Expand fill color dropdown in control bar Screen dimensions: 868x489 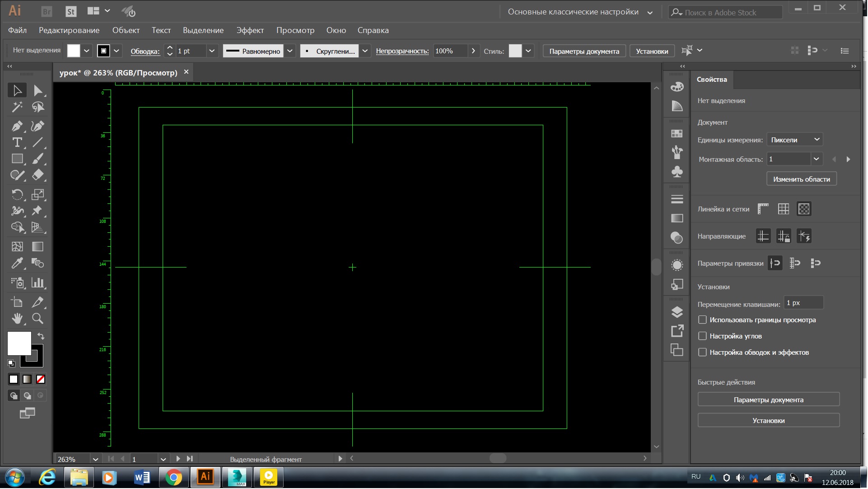86,51
